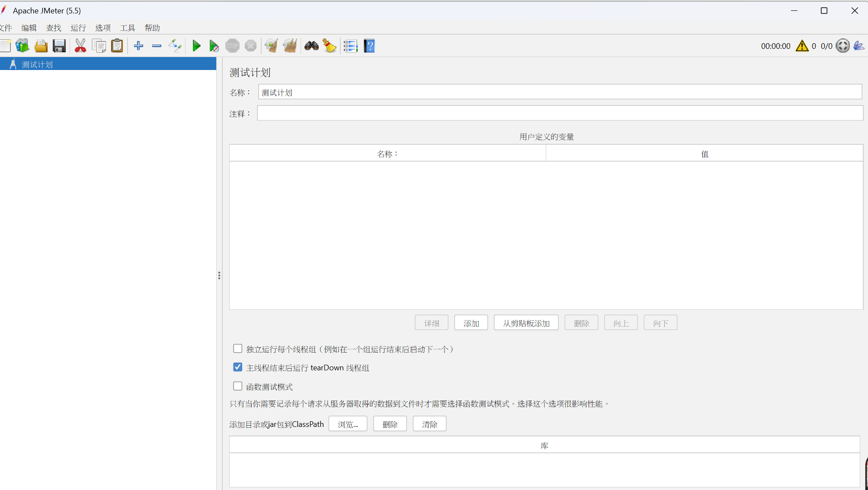
Task: Click the Clear all broom icon
Action: pos(290,46)
